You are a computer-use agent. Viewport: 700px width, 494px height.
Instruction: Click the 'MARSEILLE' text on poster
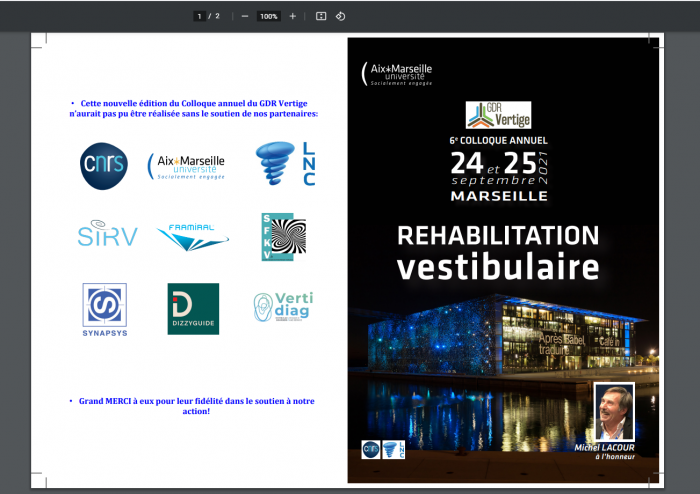499,196
